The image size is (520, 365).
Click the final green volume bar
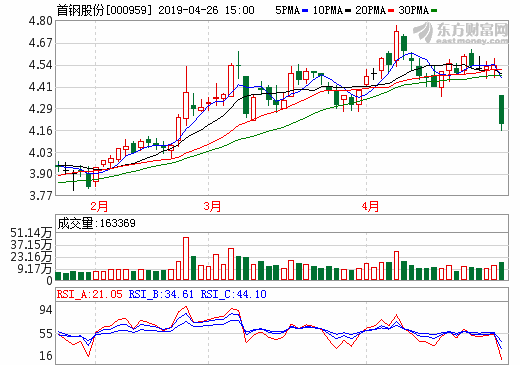(x=501, y=271)
